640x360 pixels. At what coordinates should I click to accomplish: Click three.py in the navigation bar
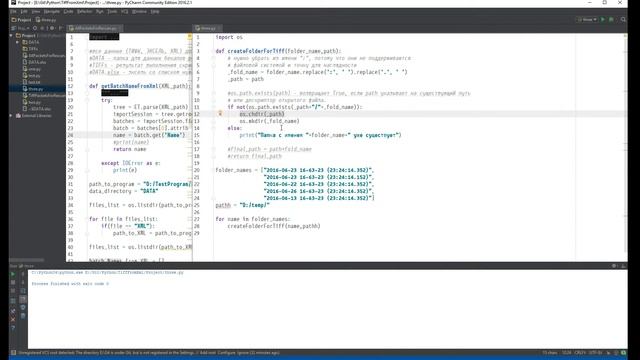click(46, 20)
